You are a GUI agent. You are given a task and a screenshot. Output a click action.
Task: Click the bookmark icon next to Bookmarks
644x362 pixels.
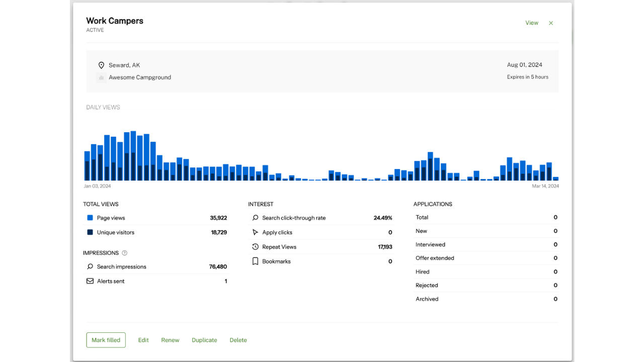(x=255, y=261)
